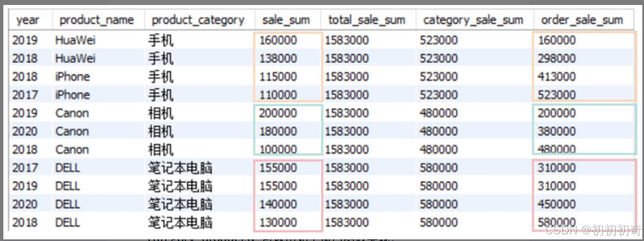This screenshot has height=241, width=644.
Task: Click 200000 in the sale_sum column
Action: (x=277, y=113)
